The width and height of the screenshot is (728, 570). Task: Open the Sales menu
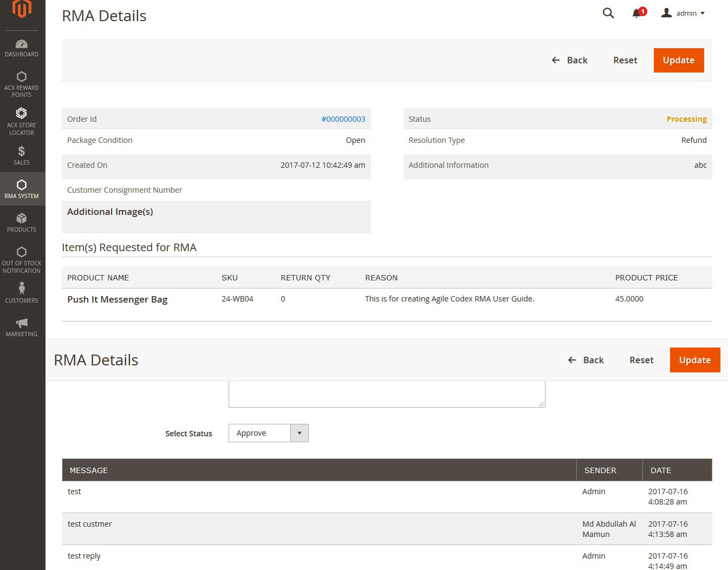pos(22,155)
